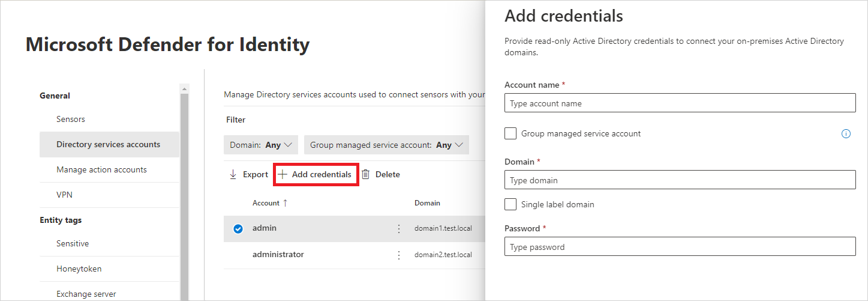This screenshot has height=301, width=868.
Task: Sort by the Account column arrow
Action: 285,203
